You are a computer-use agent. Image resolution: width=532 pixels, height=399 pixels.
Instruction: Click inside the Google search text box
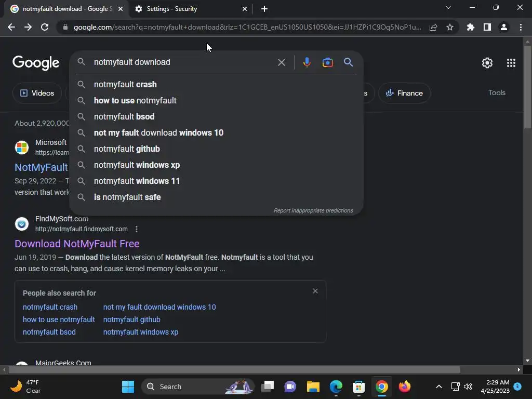pos(183,62)
